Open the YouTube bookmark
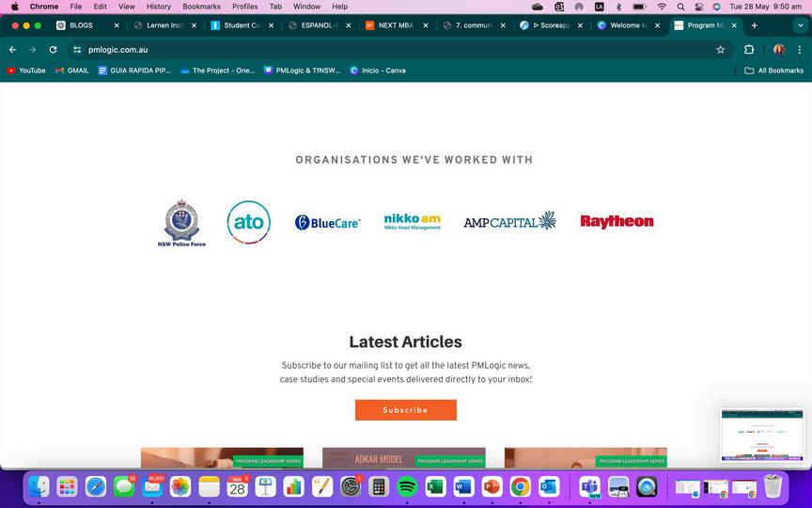Image resolution: width=812 pixels, height=508 pixels. (x=26, y=71)
